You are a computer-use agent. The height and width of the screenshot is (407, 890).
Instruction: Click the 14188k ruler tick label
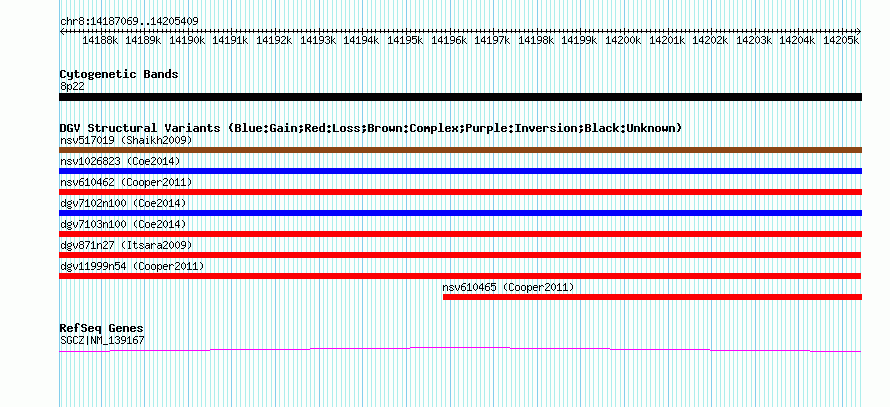coord(100,40)
